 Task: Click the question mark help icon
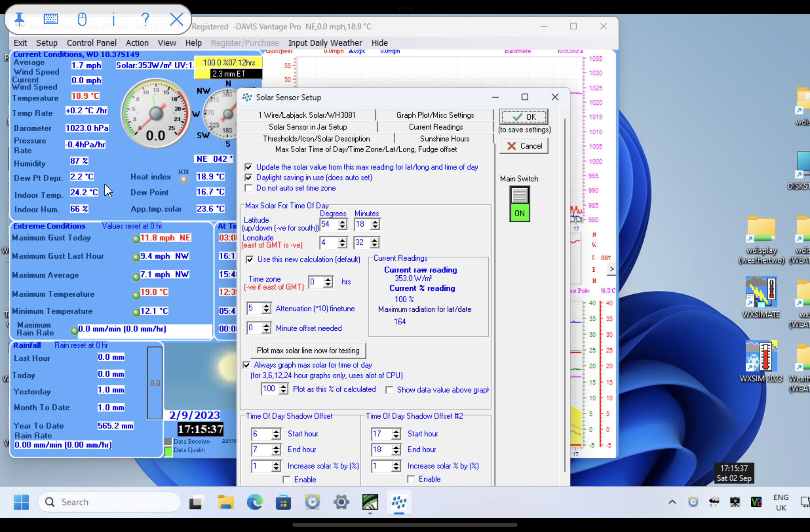(x=145, y=19)
